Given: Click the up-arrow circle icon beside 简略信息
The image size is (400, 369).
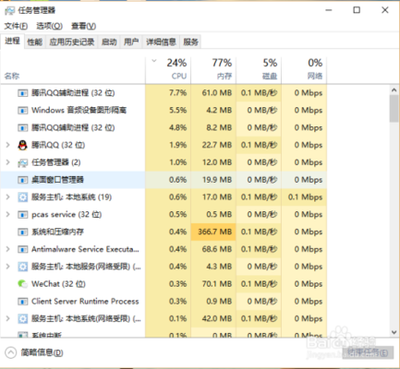Looking at the screenshot, I should (11, 353).
